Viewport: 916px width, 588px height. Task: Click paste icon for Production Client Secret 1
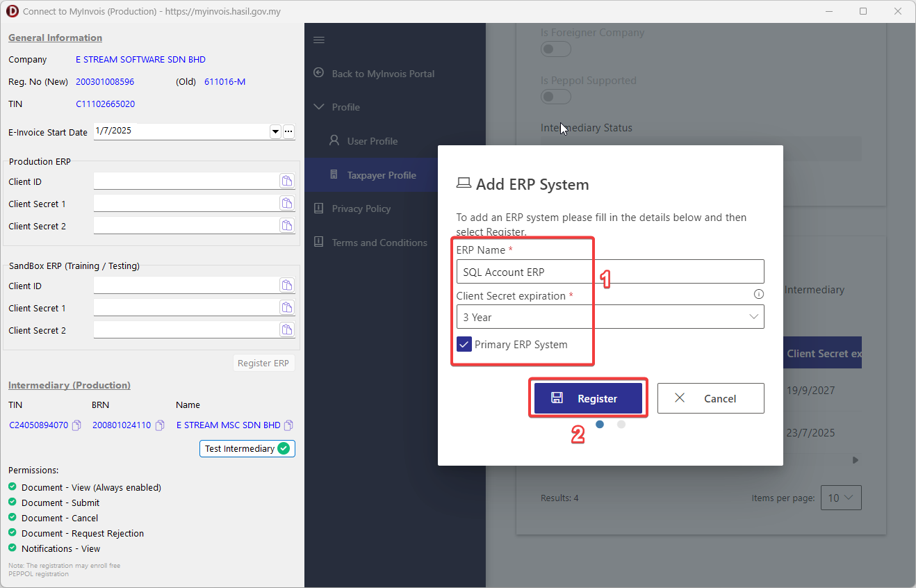[286, 204]
